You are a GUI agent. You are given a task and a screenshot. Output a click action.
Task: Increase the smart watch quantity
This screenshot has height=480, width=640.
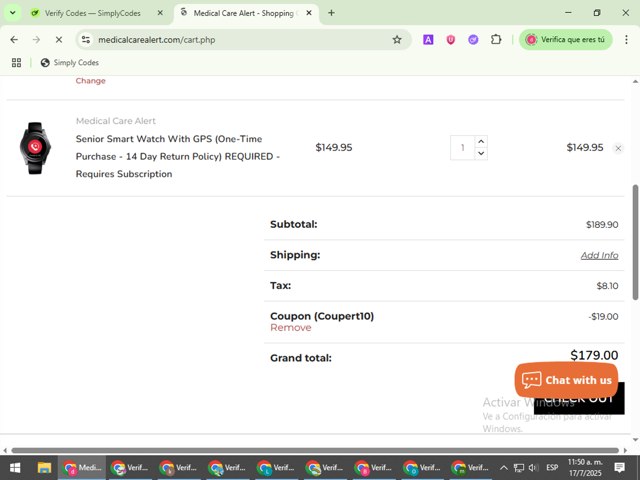(x=481, y=142)
